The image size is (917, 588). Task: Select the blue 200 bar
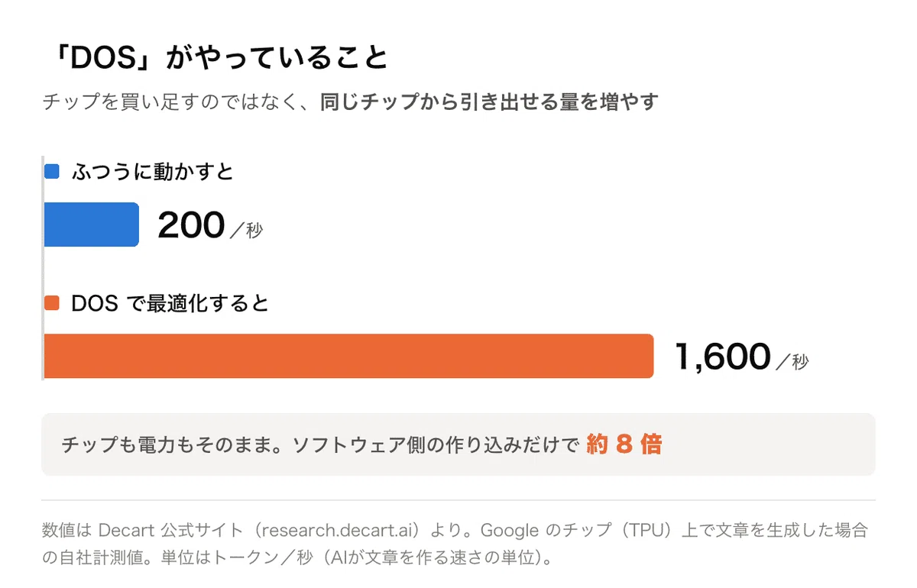(x=92, y=225)
